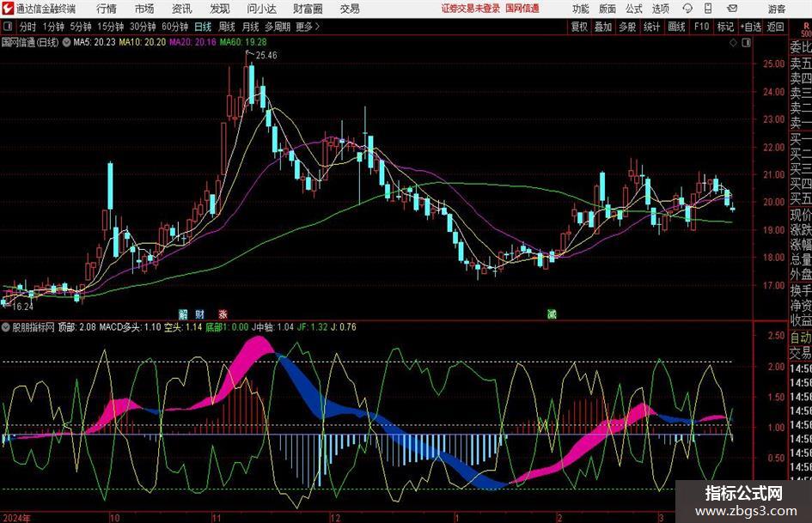Image resolution: width=812 pixels, height=523 pixels.
Task: Open the mail envelope icon
Action: pos(732,9)
